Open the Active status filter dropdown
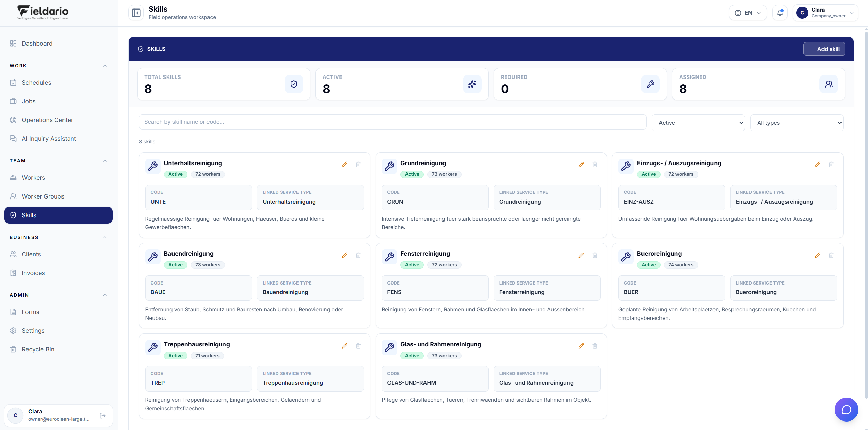 coord(698,123)
